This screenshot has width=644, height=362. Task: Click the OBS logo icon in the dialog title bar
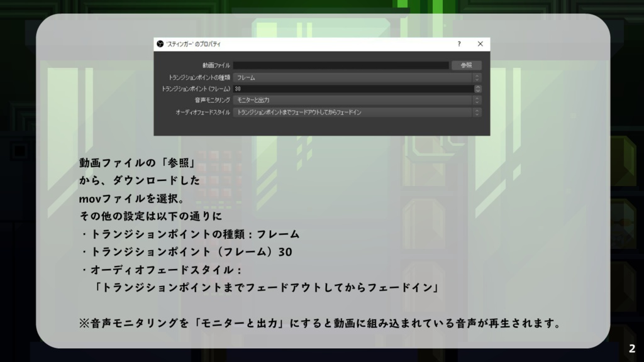coord(158,44)
